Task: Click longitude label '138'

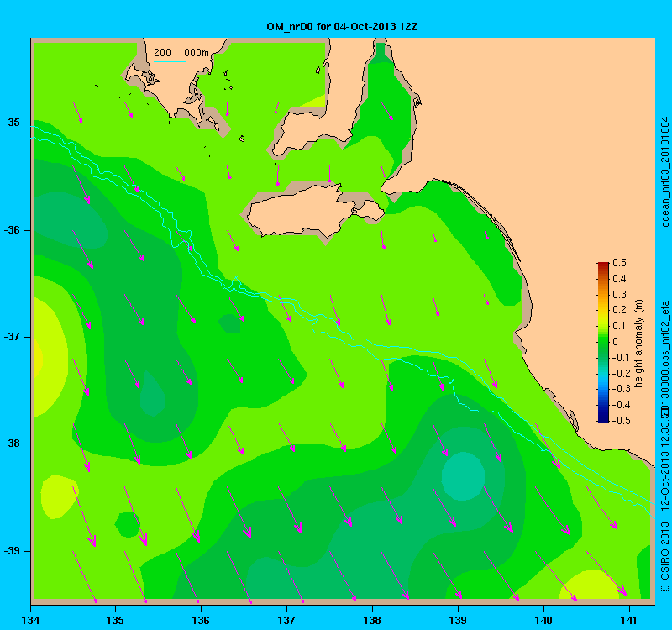Action: (x=372, y=620)
